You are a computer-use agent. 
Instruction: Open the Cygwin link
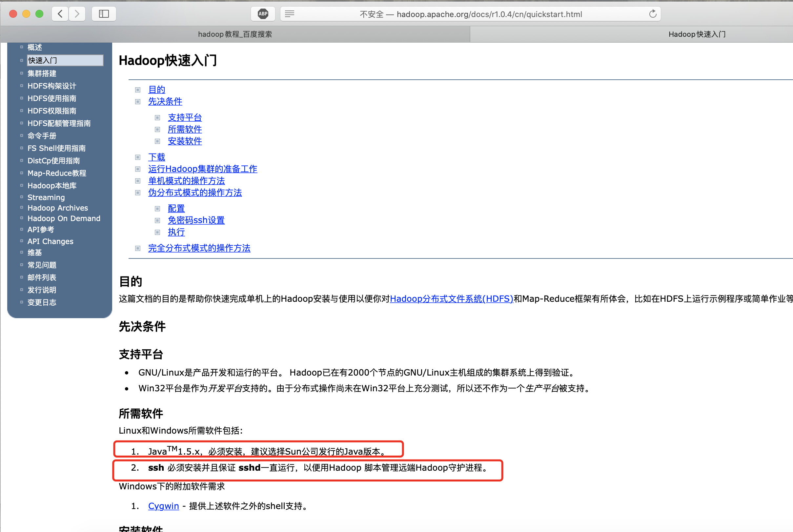coord(163,506)
